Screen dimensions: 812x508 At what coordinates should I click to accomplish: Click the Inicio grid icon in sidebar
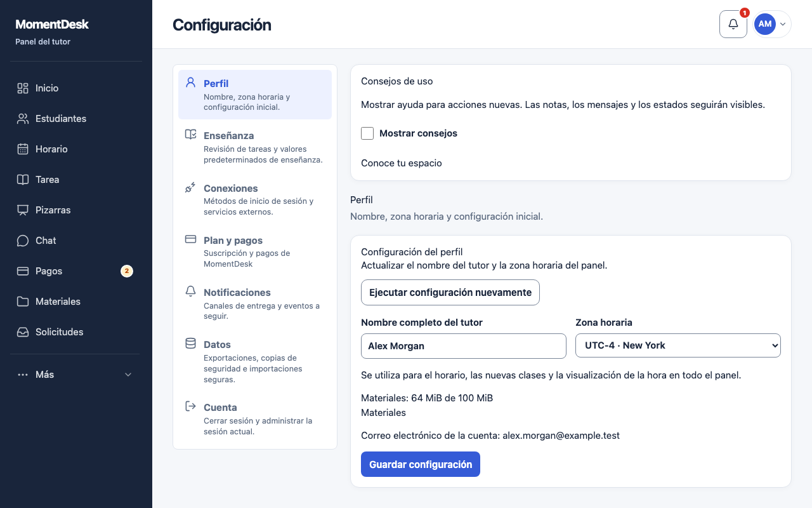[x=23, y=88]
